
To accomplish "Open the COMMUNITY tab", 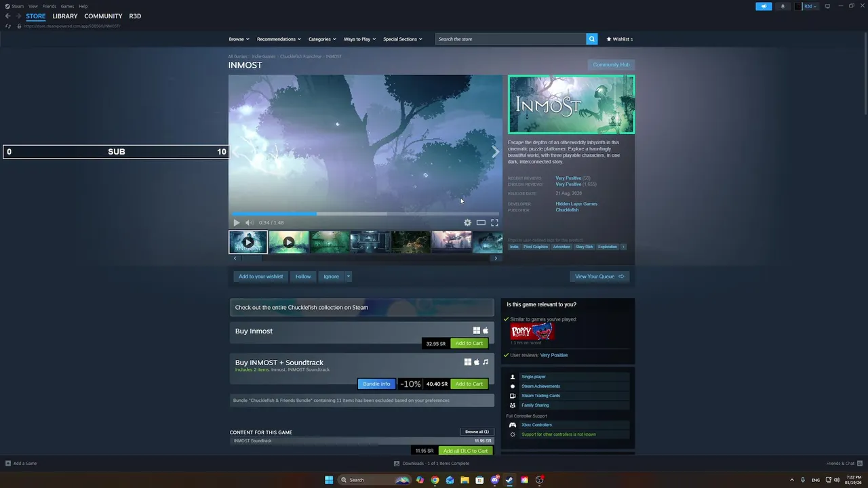I will [x=103, y=16].
